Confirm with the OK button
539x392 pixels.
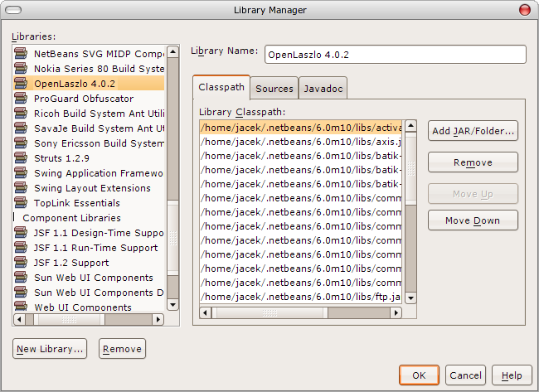[419, 375]
